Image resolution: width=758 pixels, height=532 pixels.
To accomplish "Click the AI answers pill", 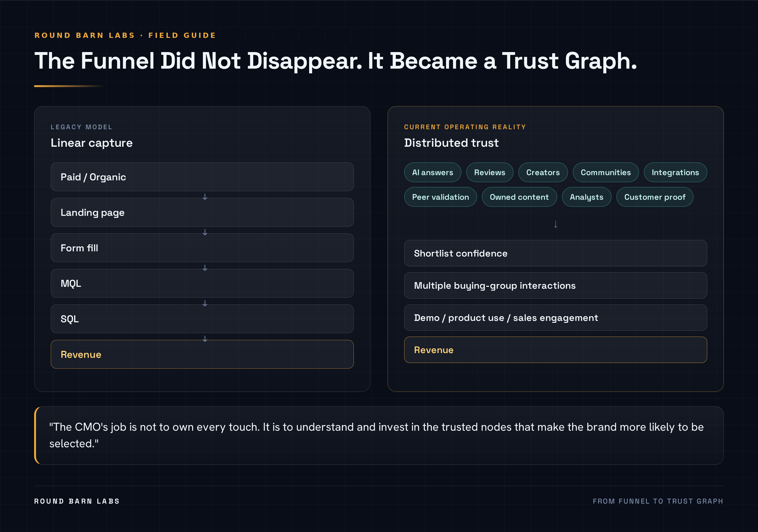I will coord(433,172).
